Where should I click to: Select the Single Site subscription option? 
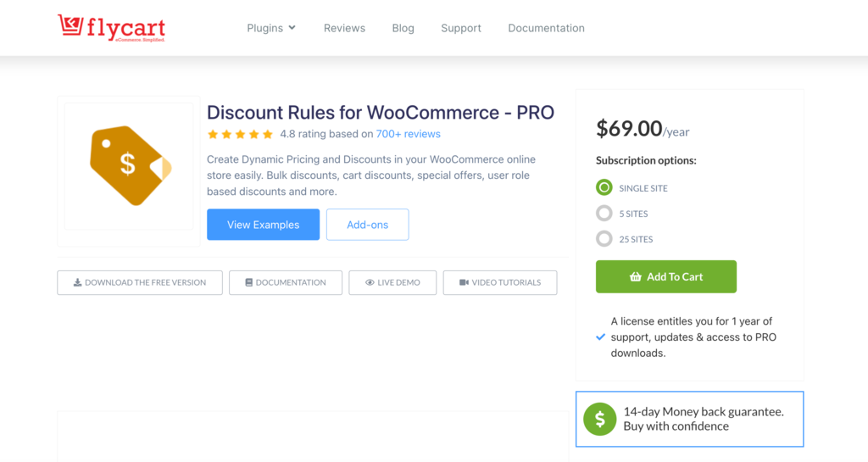click(604, 188)
